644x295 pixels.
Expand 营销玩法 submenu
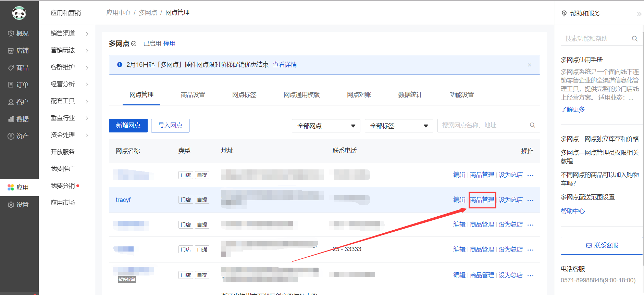(x=87, y=51)
